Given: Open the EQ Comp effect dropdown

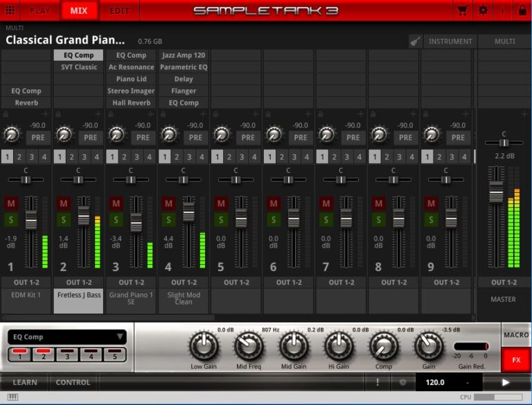Looking at the screenshot, I should tap(66, 337).
